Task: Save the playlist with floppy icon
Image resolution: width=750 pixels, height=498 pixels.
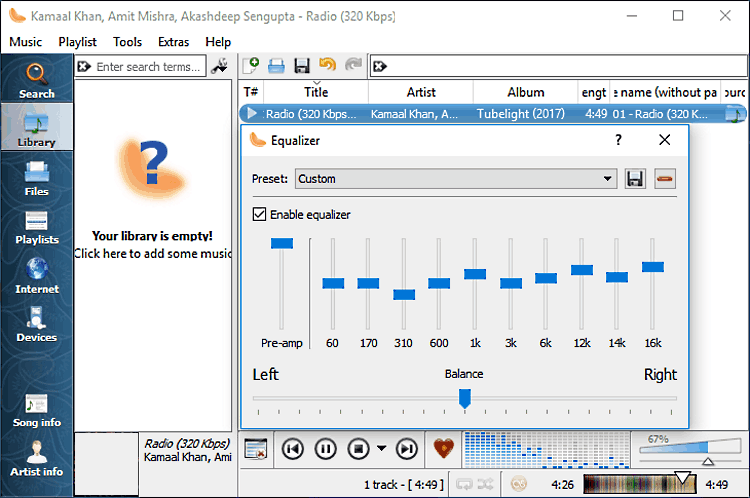Action: (302, 66)
